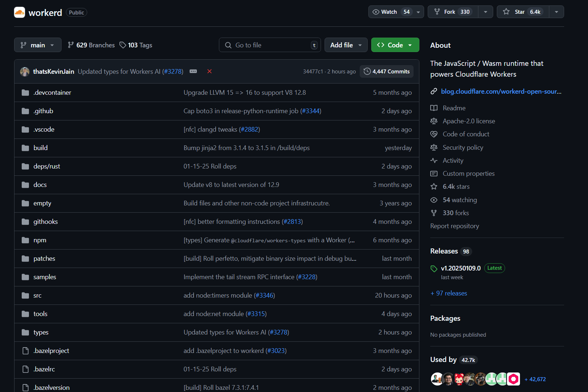The width and height of the screenshot is (588, 392).
Task: Expand the Watch notifications dropdown arrow
Action: tap(418, 12)
